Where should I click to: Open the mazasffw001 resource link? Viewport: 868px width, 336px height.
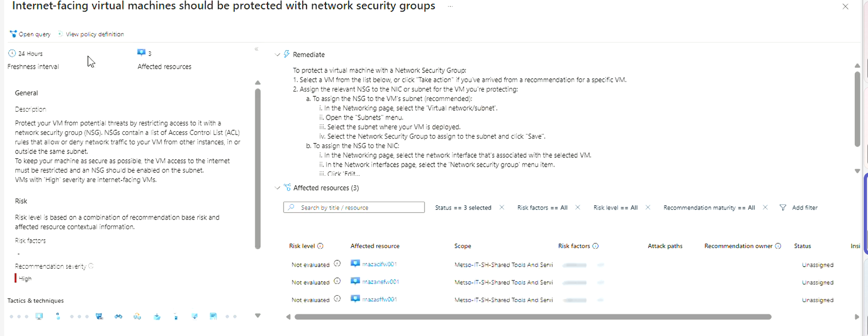pos(379,299)
